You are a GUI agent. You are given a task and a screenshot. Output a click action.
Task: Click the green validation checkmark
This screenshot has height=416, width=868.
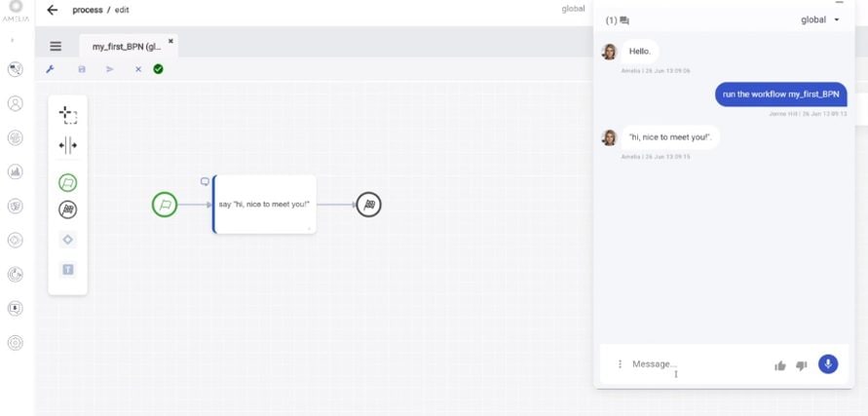click(x=158, y=69)
